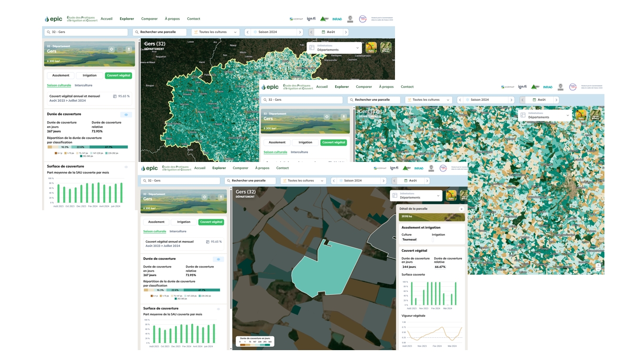The image size is (636, 364).
Task: Expand Délimitations Départements dropdown in bottom window
Action: (416, 195)
